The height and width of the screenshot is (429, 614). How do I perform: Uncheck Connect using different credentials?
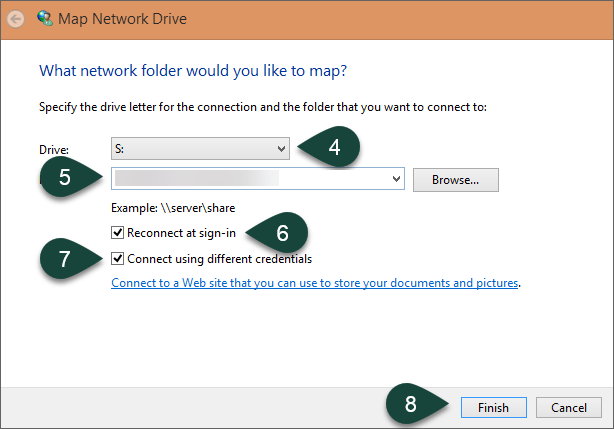point(119,260)
